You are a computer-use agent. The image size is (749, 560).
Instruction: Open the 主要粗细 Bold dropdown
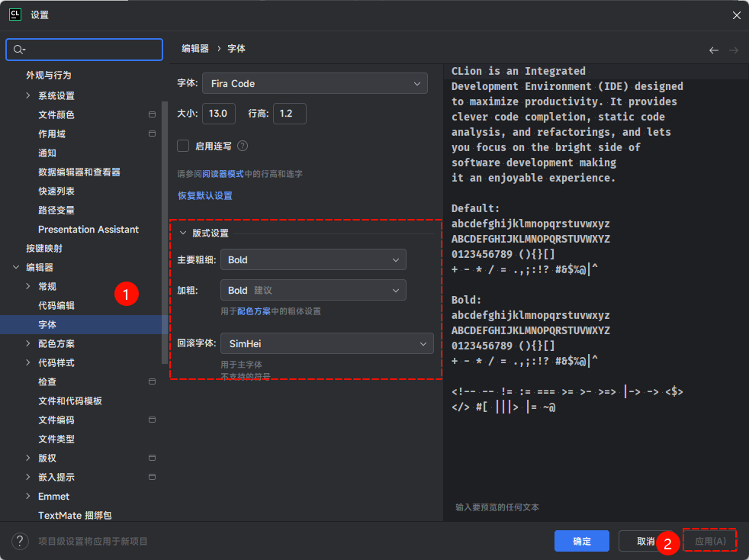click(313, 260)
